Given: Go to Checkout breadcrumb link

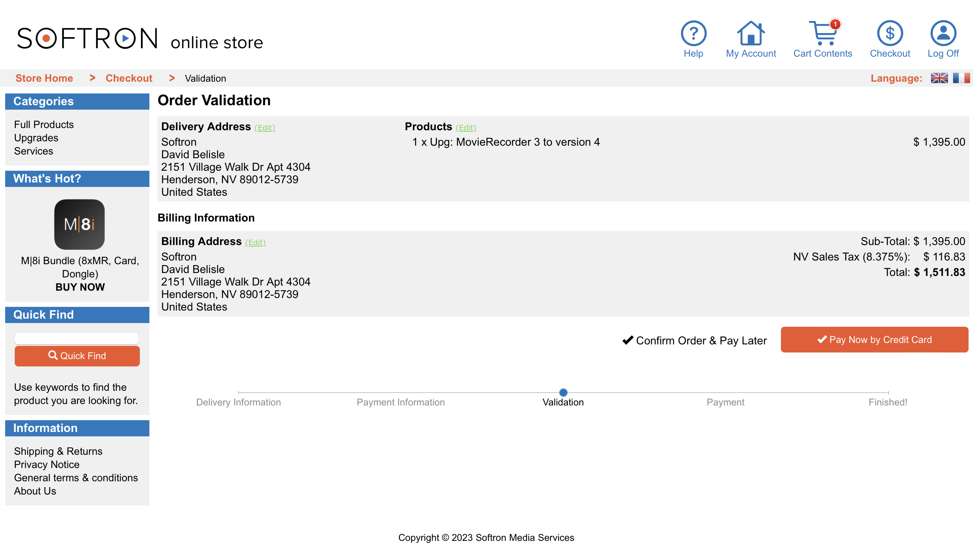Looking at the screenshot, I should click(x=129, y=78).
